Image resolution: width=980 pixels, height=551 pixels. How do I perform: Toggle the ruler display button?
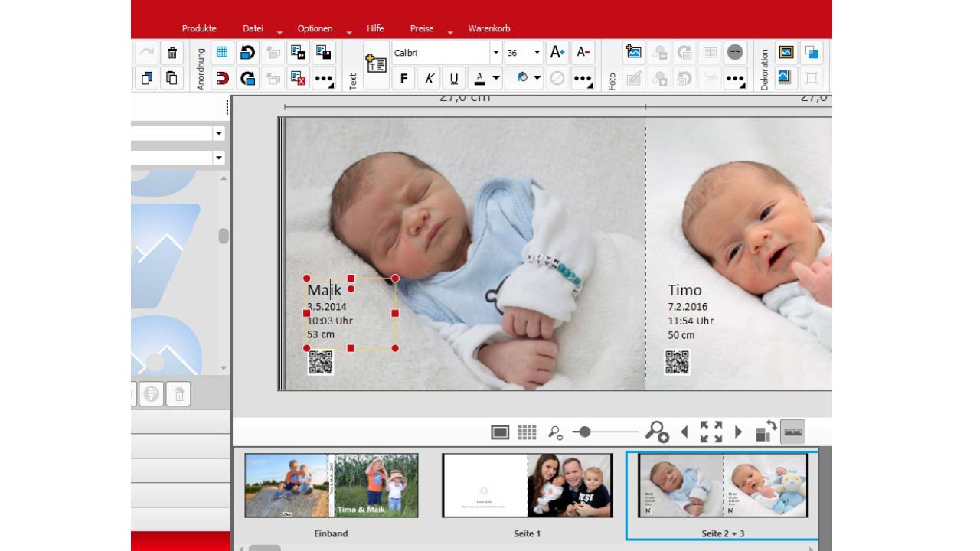point(793,432)
